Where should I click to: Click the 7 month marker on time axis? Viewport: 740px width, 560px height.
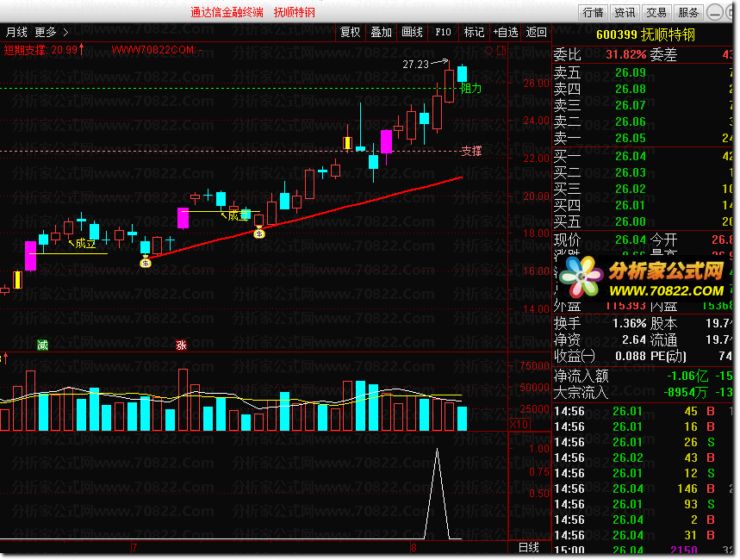[x=134, y=548]
